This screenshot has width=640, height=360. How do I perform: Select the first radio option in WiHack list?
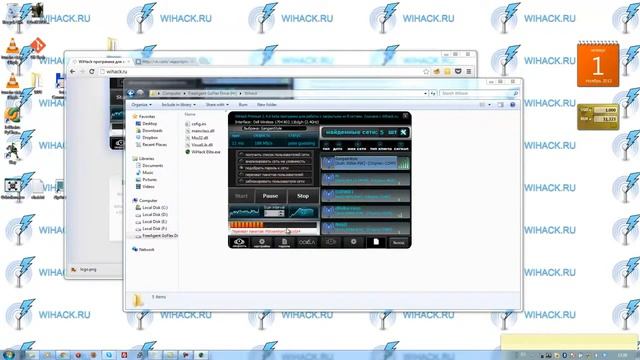coord(241,155)
